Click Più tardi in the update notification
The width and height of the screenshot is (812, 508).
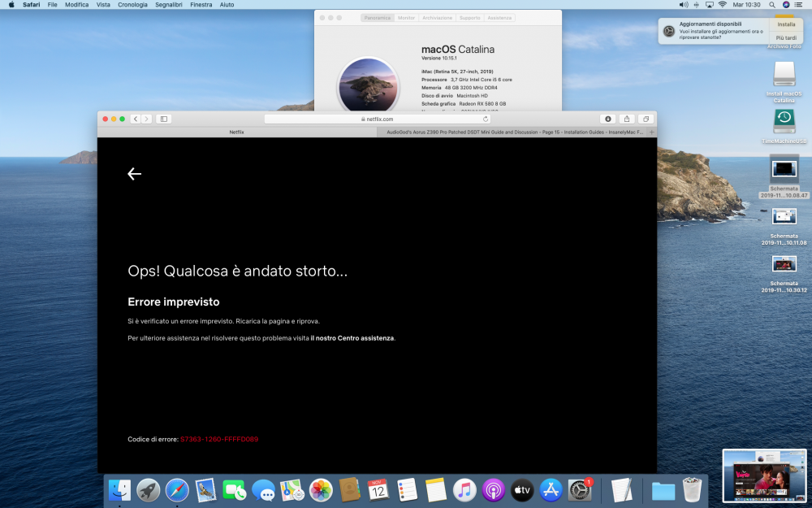coord(786,38)
